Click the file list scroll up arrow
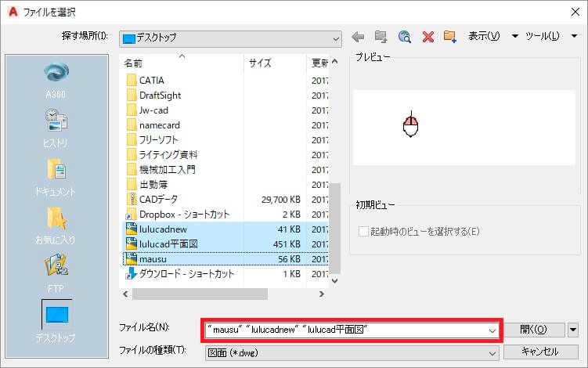 point(335,62)
